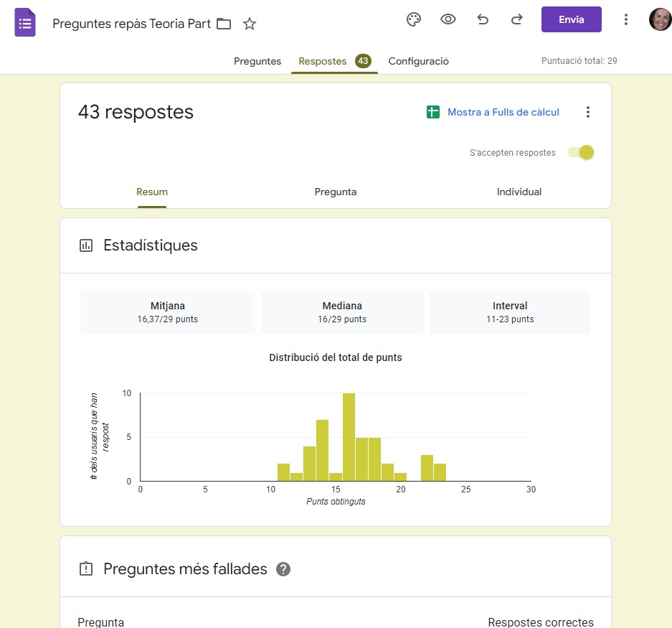Click Mostra a Fulls de càlcul link

(x=503, y=112)
